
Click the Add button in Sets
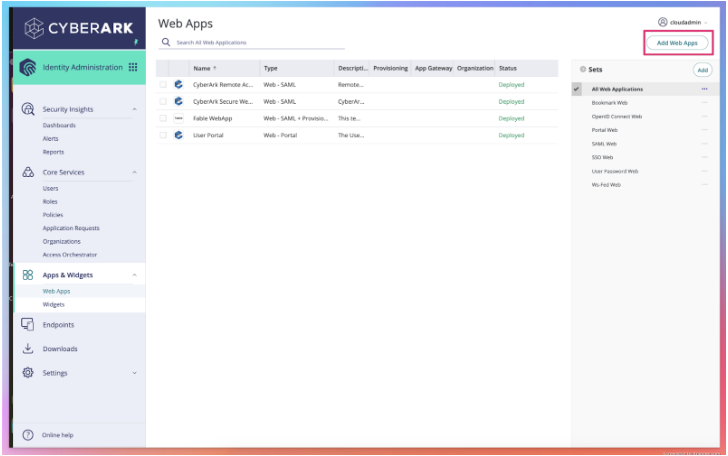702,70
